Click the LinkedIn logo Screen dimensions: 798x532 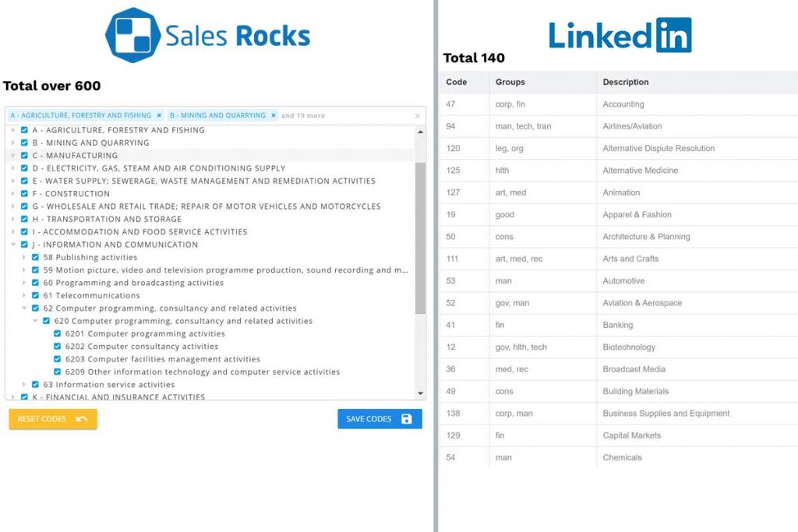620,35
